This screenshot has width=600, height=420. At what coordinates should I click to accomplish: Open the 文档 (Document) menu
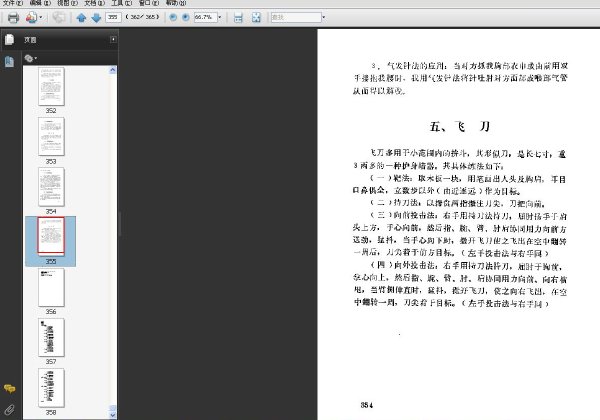[95, 3]
